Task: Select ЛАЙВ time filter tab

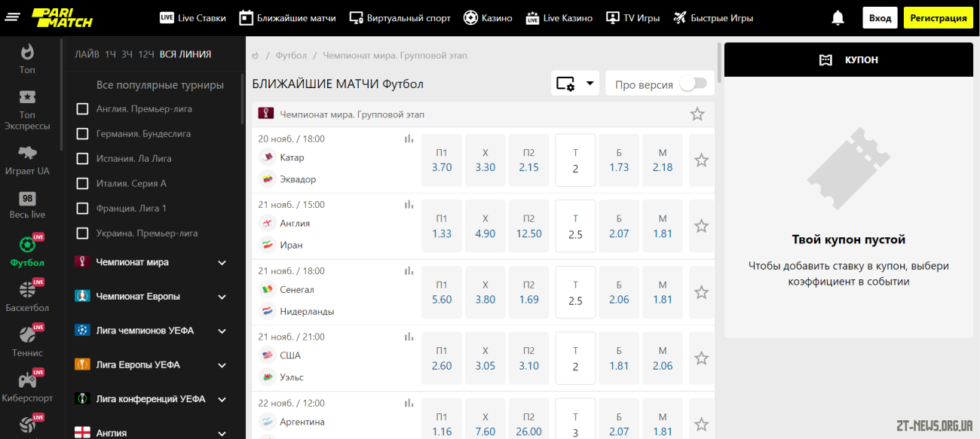Action: coord(87,54)
